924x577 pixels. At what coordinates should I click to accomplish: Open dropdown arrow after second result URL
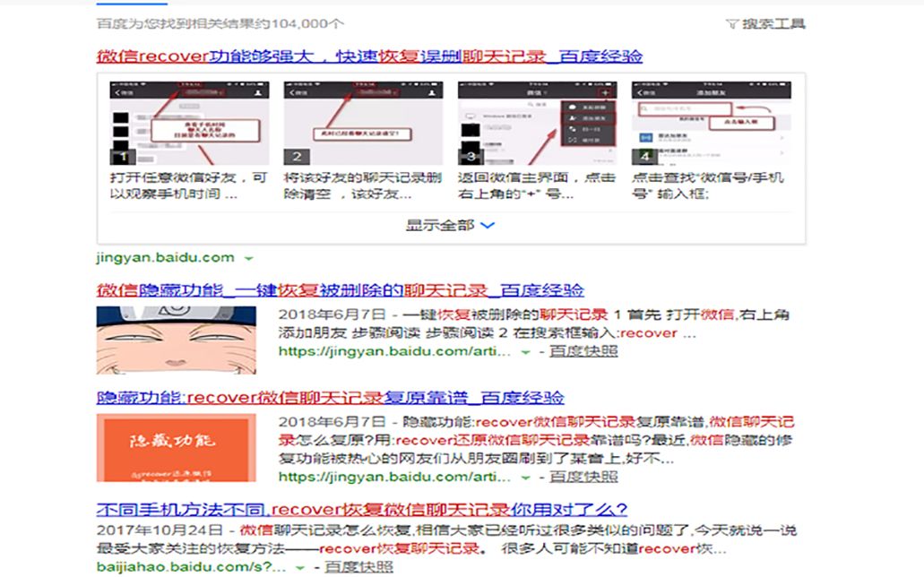526,352
